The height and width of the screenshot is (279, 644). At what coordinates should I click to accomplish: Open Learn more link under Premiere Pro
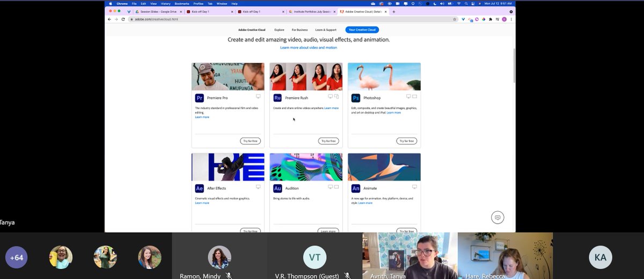(x=202, y=117)
